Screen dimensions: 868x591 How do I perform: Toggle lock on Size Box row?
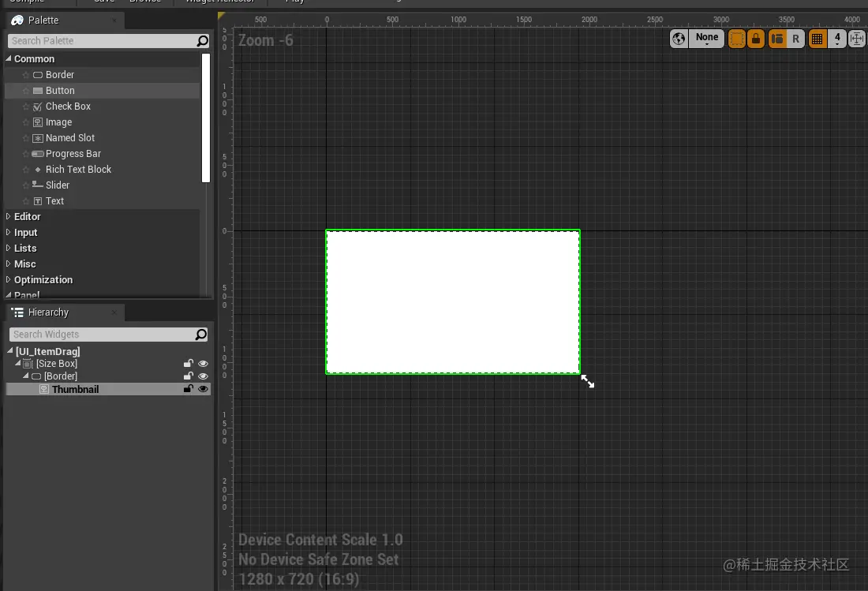pos(189,364)
